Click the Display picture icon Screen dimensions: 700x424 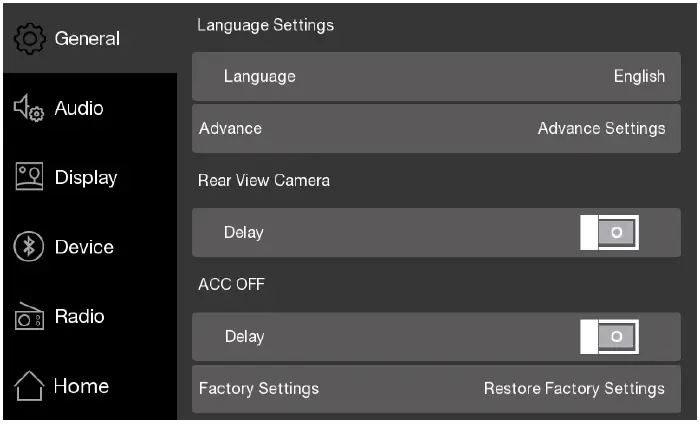(x=29, y=178)
